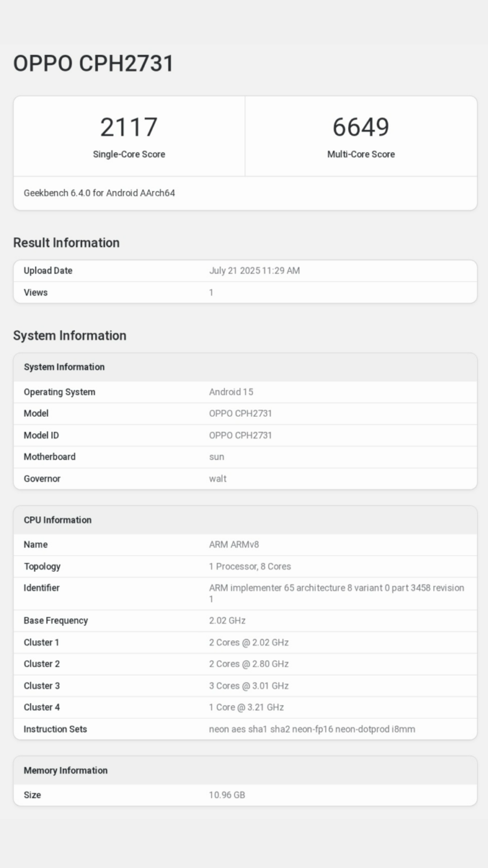Screen dimensions: 488x868
Task: Click the Geekbench 6.4.0 version text
Action: [x=99, y=193]
